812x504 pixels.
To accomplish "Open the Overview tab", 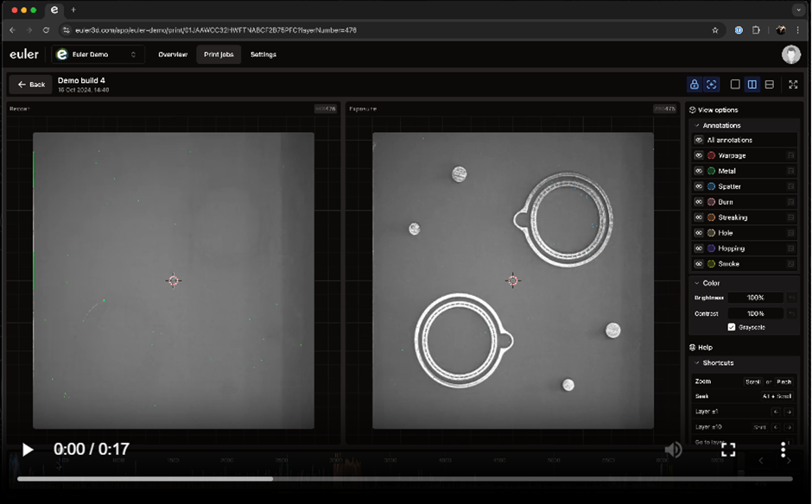I will click(172, 54).
